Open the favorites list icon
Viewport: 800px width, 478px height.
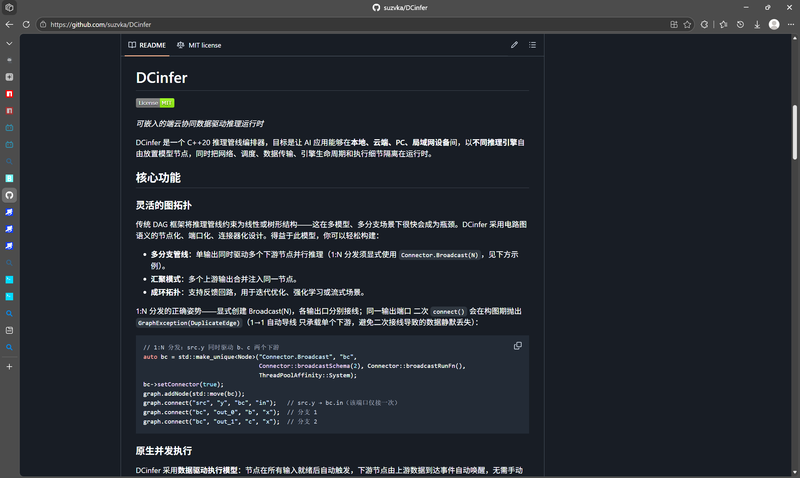point(723,24)
